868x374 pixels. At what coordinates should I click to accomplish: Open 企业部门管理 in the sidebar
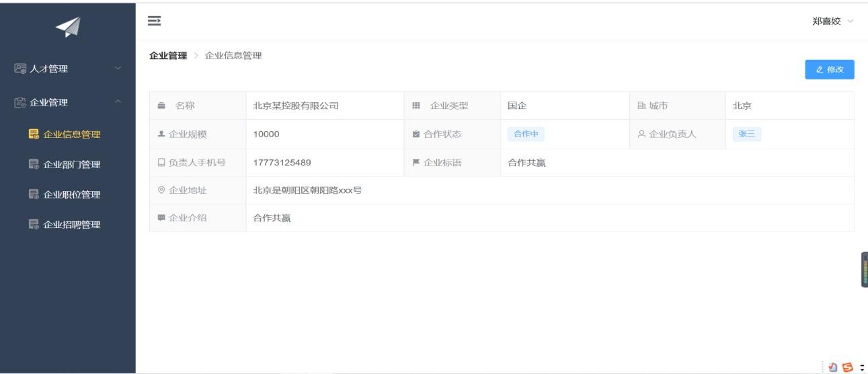[68, 165]
